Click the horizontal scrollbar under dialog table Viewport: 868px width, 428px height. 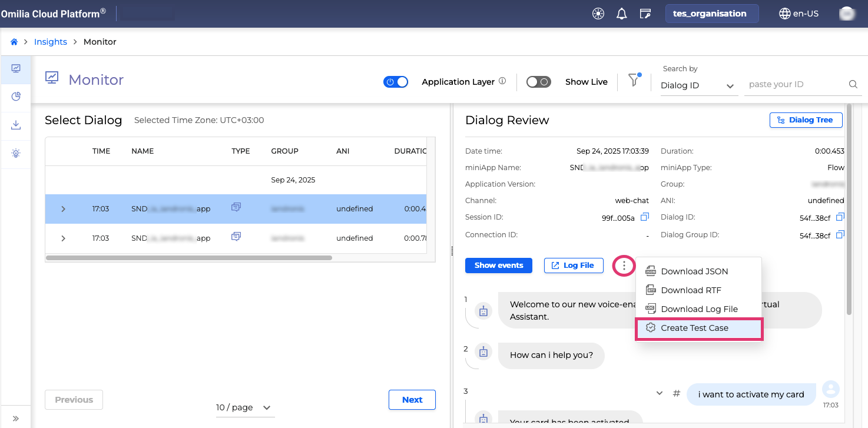click(x=188, y=258)
